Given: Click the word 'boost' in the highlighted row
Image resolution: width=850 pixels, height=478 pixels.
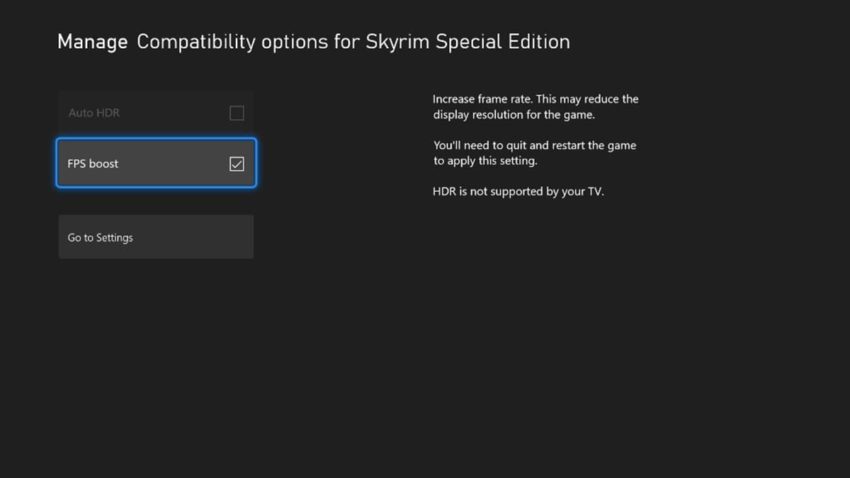Looking at the screenshot, I should coord(104,164).
